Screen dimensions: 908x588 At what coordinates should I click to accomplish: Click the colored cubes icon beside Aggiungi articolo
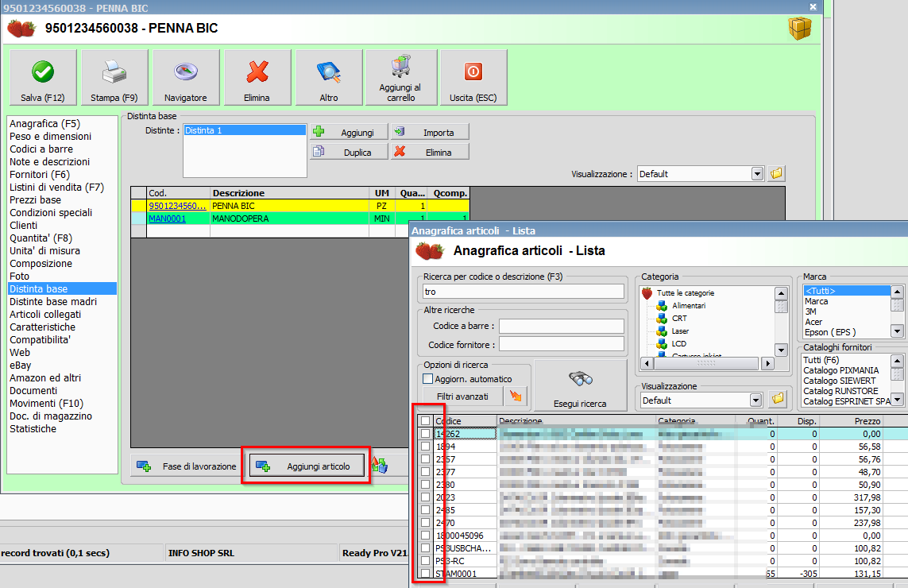pyautogui.click(x=379, y=465)
